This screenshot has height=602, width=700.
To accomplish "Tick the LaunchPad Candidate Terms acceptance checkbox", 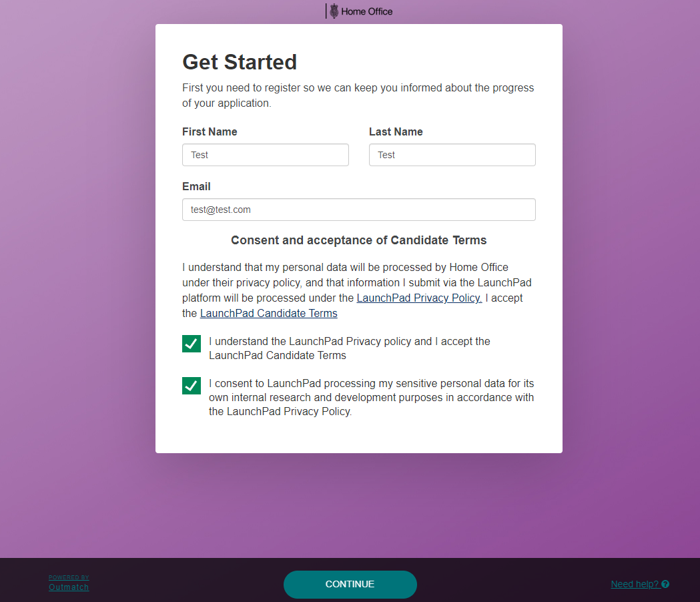I will coord(192,344).
